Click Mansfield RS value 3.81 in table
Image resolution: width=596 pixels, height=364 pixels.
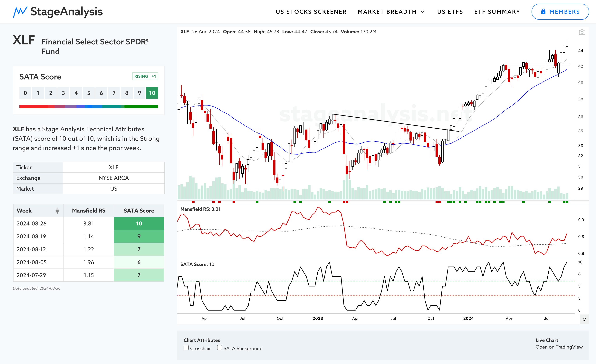(x=89, y=223)
